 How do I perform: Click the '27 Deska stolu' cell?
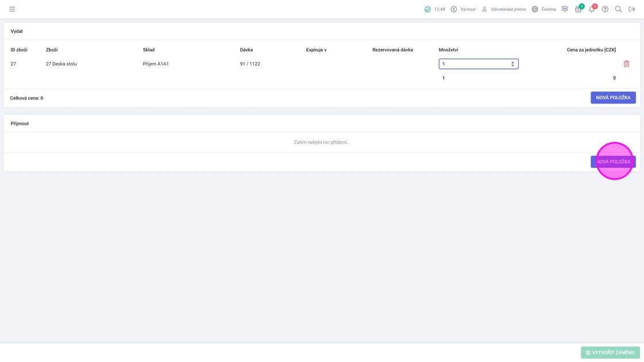61,64
